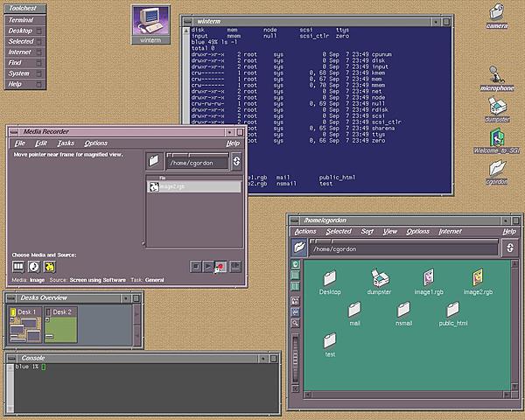Open View menu in file manager
Image resolution: width=525 pixels, height=420 pixels.
coord(389,231)
